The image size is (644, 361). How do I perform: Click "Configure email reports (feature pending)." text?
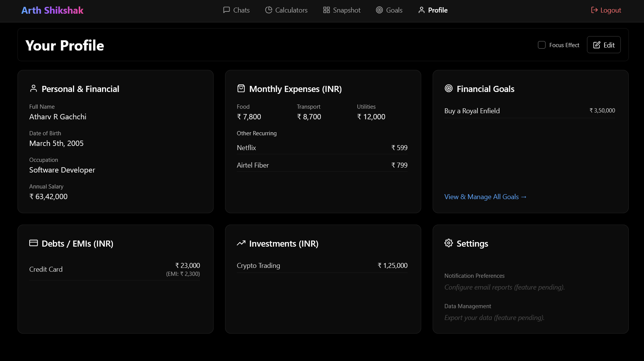pos(504,287)
